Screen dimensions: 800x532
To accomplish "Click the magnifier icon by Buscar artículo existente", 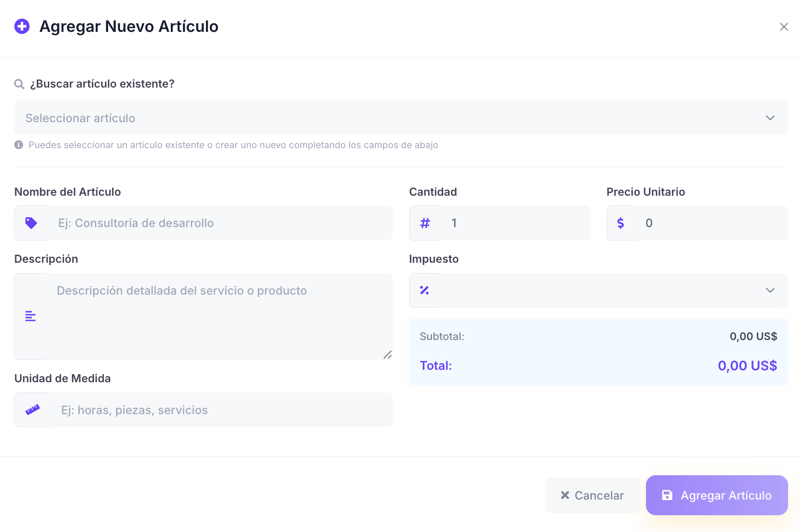I will pyautogui.click(x=19, y=84).
